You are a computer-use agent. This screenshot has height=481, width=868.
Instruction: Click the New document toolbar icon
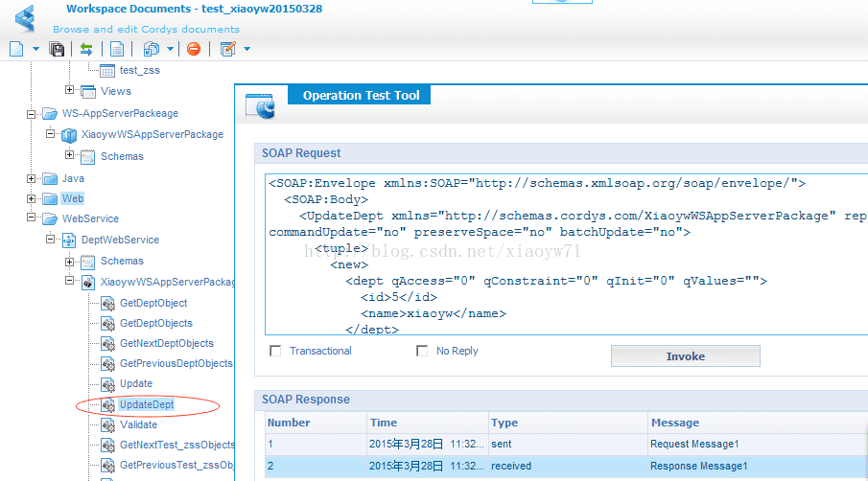pos(16,49)
